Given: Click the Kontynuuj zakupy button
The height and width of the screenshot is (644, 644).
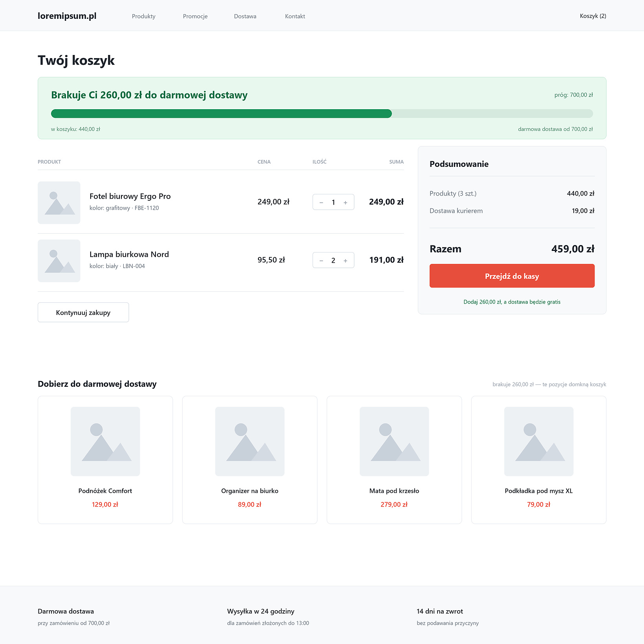Looking at the screenshot, I should pos(83,312).
